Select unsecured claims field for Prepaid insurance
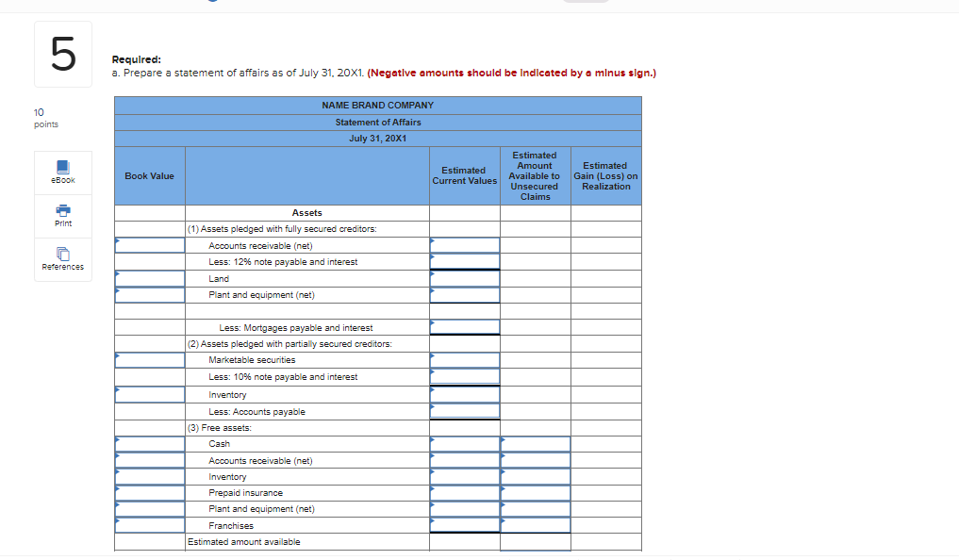Viewport: 959px width, 560px height. [536, 493]
